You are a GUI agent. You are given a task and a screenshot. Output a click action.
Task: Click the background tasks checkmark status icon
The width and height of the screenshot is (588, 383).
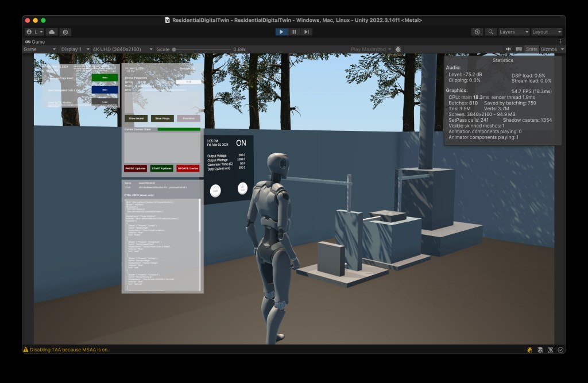[560, 350]
